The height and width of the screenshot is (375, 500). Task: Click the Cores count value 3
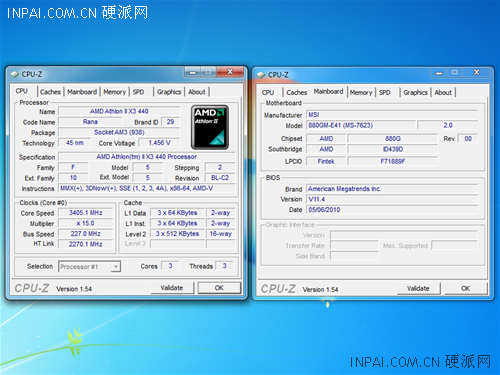(x=170, y=266)
